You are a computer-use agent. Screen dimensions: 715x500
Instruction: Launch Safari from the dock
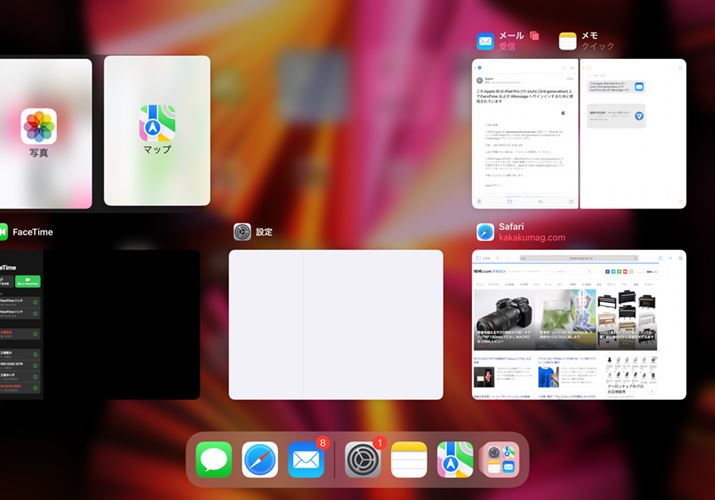point(260,460)
